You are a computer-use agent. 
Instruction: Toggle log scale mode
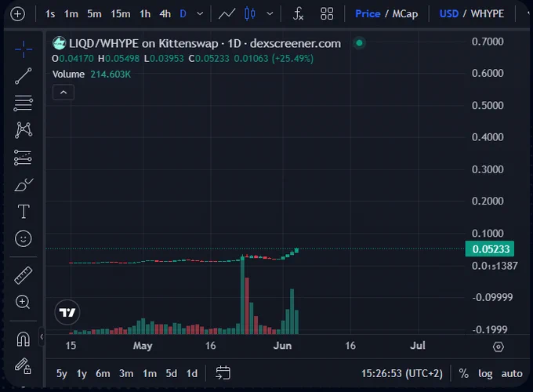485,374
